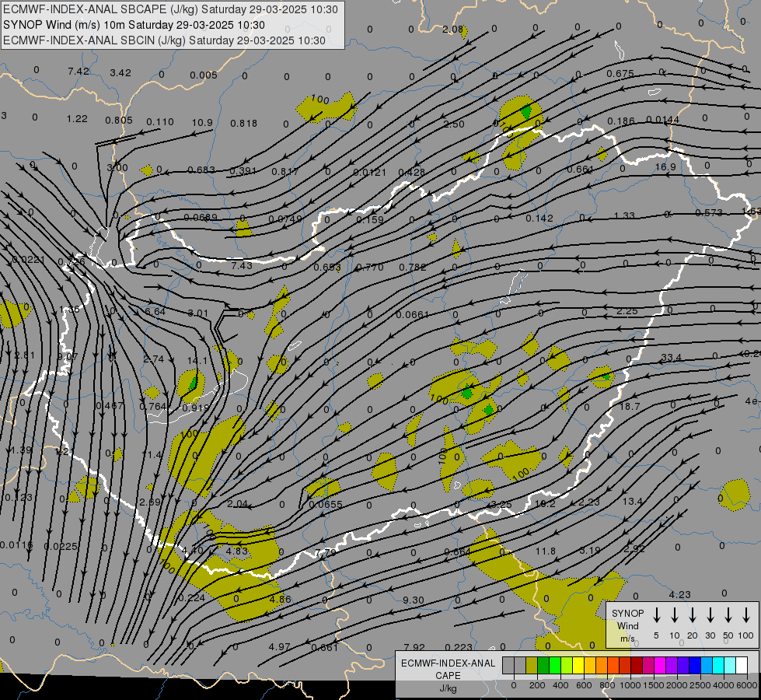Screen dimensions: 761x700
Task: Click the 14.1 value on the map
Action: pyautogui.click(x=197, y=360)
